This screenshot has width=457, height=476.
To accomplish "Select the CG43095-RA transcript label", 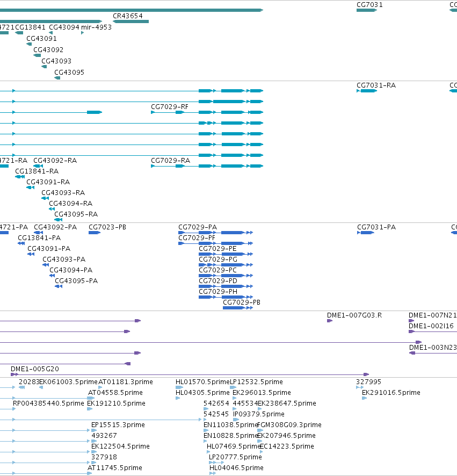I will tap(76, 214).
